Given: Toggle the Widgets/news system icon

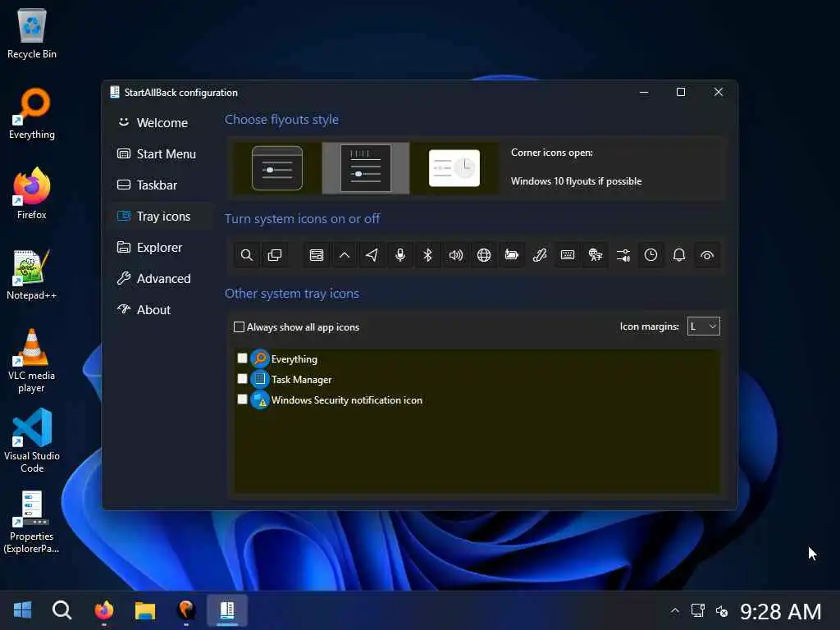Looking at the screenshot, I should point(317,255).
